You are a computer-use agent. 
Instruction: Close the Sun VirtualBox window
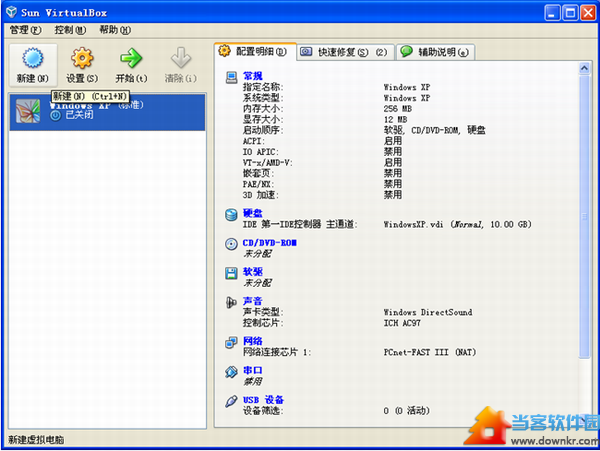[x=588, y=13]
